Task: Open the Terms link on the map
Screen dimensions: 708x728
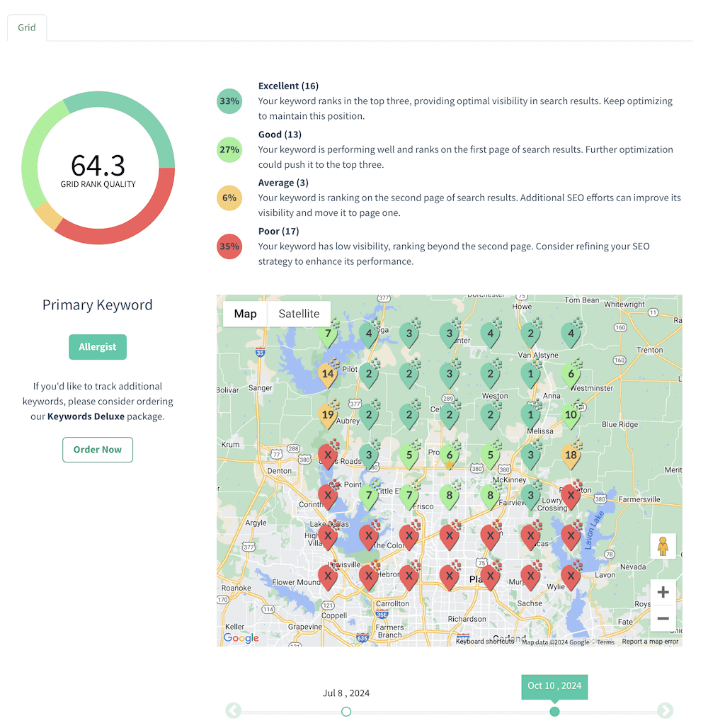Action: (x=606, y=642)
